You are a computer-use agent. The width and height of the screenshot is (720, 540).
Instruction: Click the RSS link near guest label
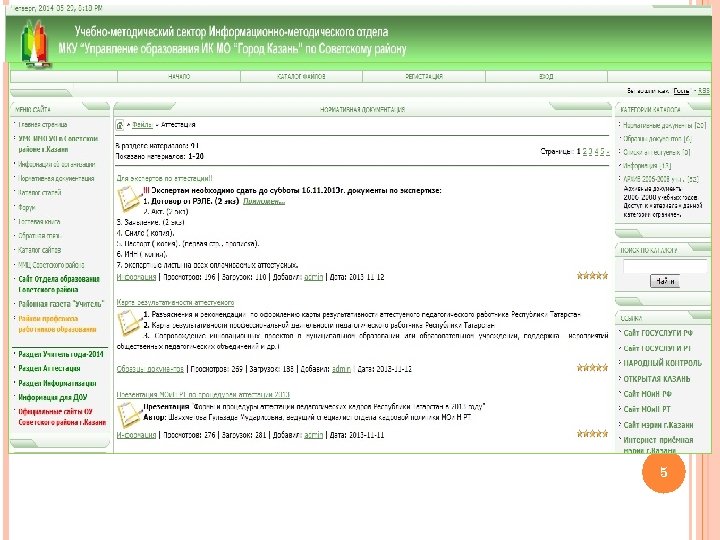[x=703, y=91]
